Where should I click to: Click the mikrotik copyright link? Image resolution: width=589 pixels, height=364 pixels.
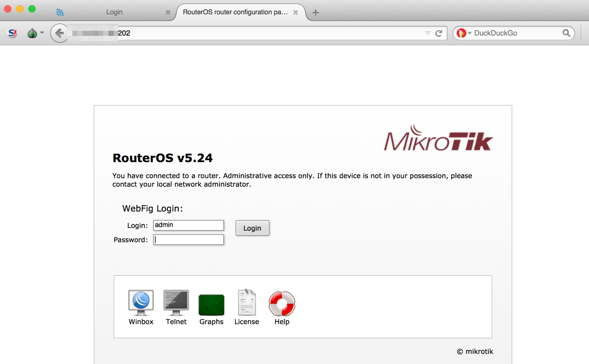475,351
